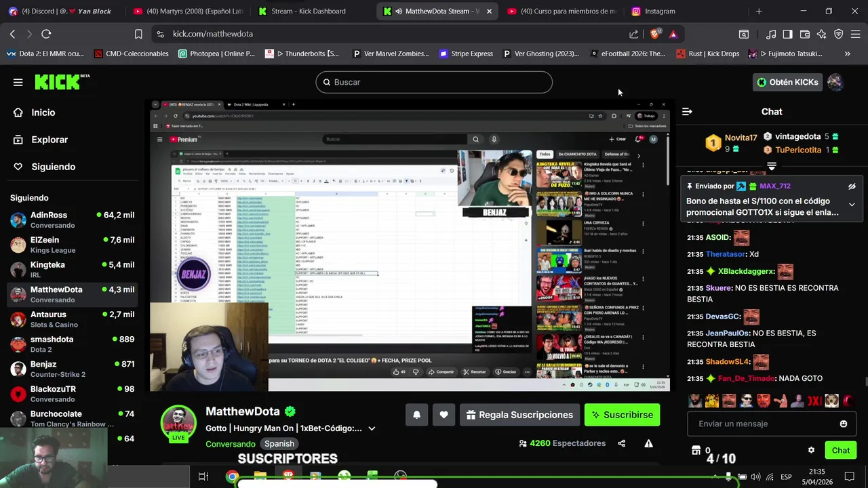Reload the page
Viewport: 868px width, 488px height.
(46, 34)
